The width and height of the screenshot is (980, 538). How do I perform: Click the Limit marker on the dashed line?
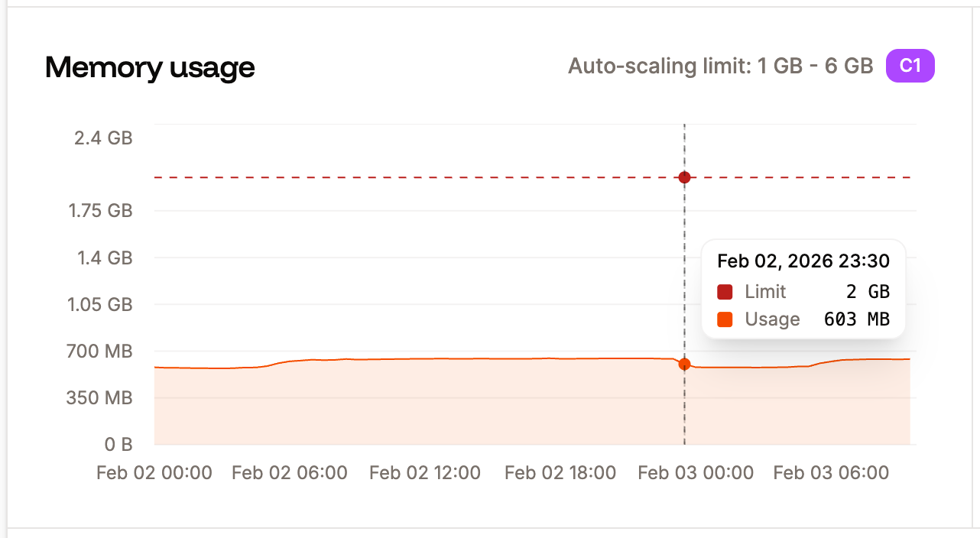[684, 177]
